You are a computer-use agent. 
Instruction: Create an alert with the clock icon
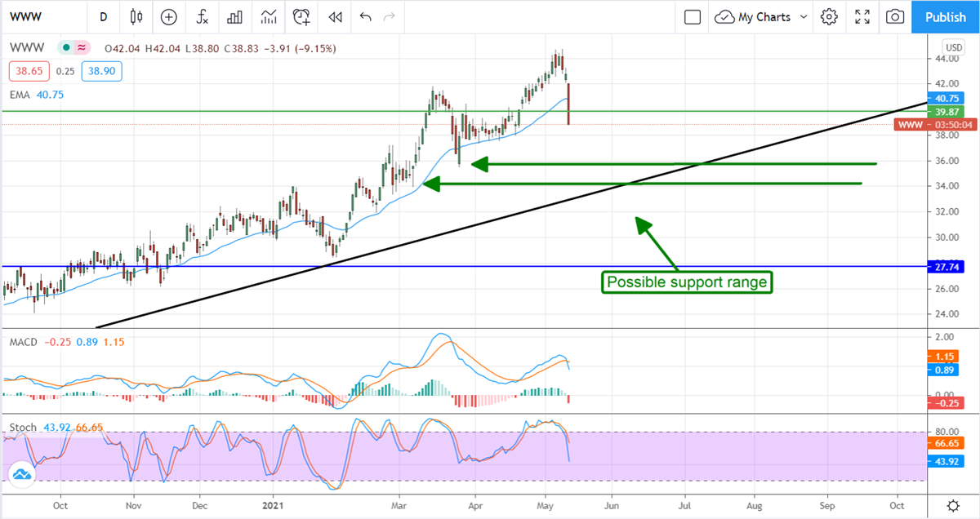click(x=302, y=16)
